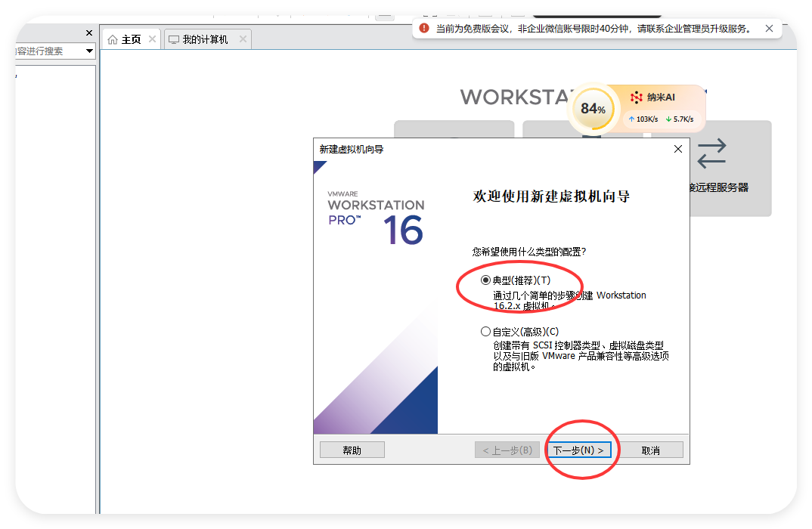Click the 帮助 help button
This screenshot has width=812, height=529.
click(352, 449)
